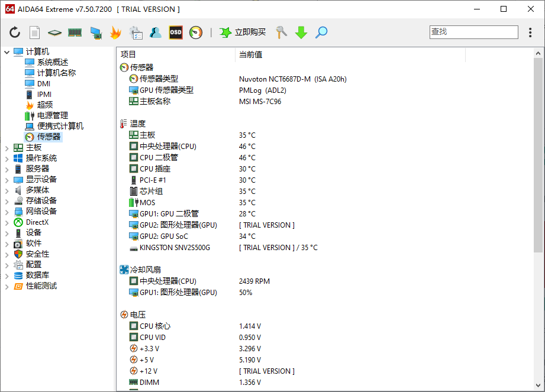The height and width of the screenshot is (392, 545).
Task: Select 计算机名称 in the tree
Action: tap(56, 73)
